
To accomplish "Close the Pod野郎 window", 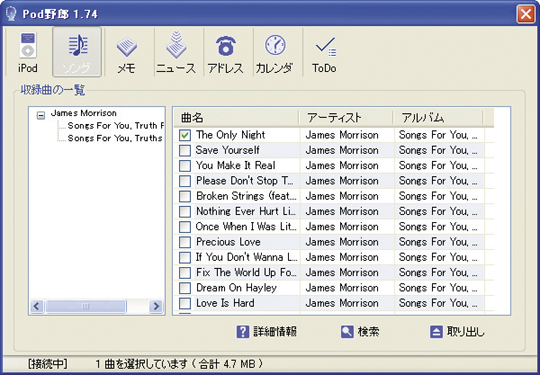I will pos(526,14).
